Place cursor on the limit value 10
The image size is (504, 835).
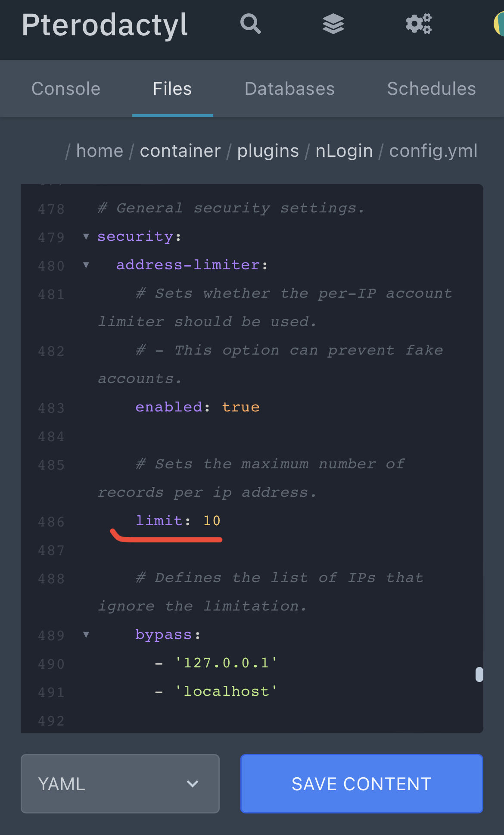[212, 521]
